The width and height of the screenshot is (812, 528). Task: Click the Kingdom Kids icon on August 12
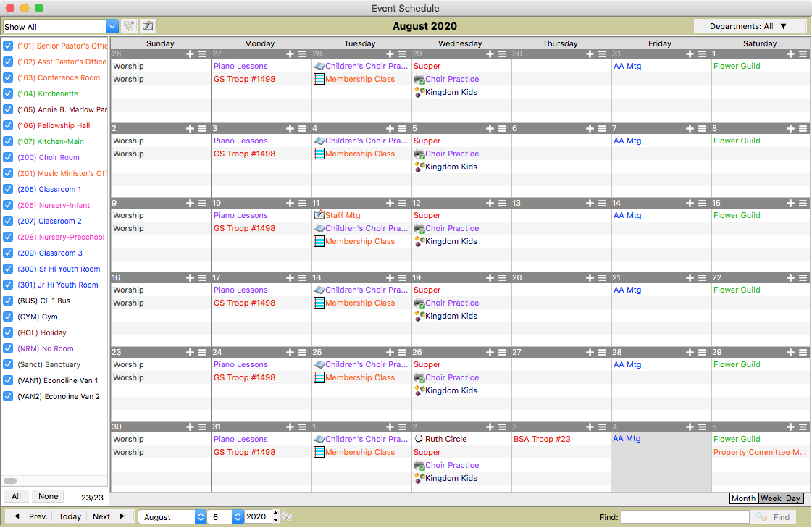pos(419,241)
